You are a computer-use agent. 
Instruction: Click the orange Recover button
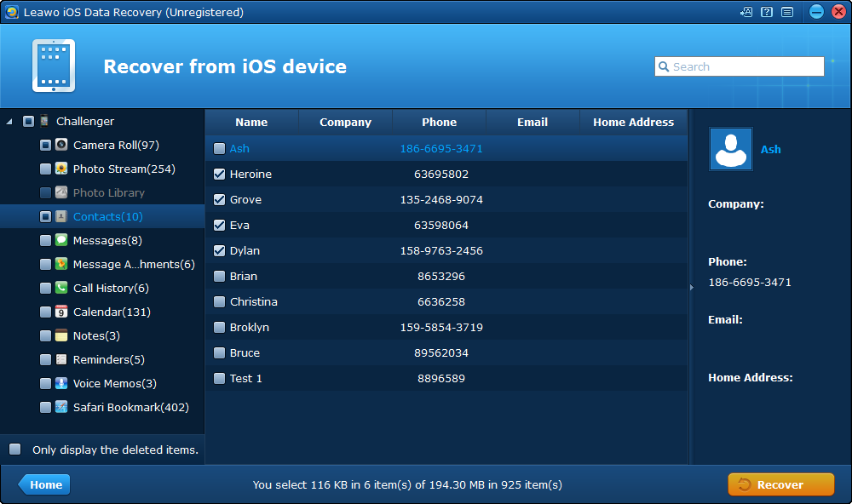[780, 484]
